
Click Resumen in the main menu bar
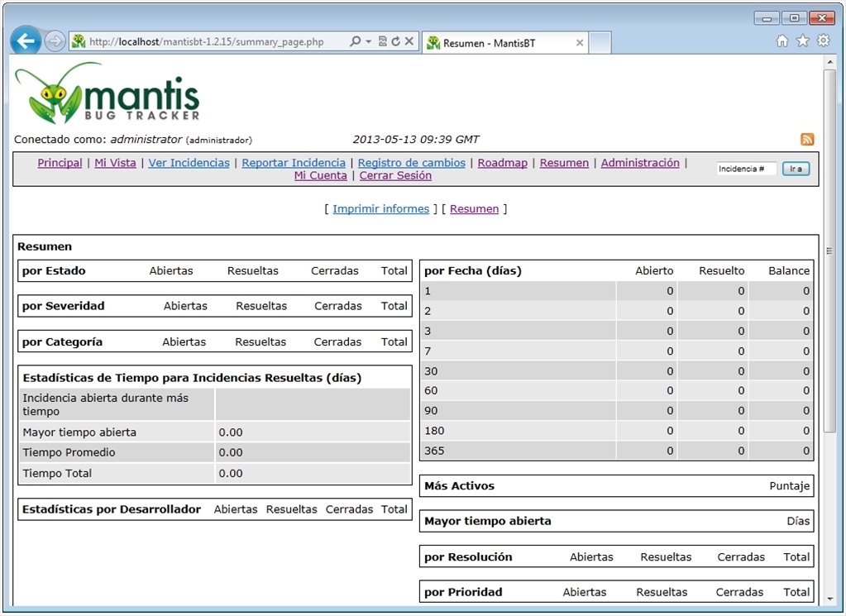pyautogui.click(x=564, y=163)
